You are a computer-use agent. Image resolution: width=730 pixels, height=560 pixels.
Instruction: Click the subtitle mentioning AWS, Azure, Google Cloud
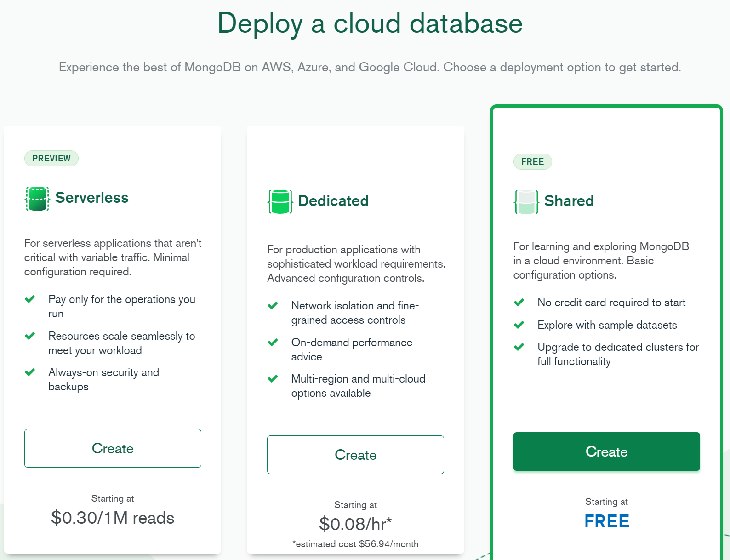(x=370, y=67)
